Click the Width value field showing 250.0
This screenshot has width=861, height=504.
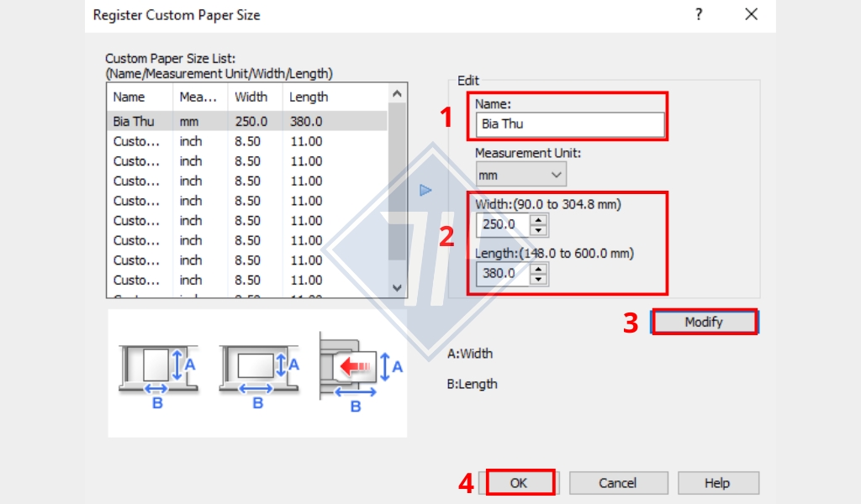pos(503,225)
